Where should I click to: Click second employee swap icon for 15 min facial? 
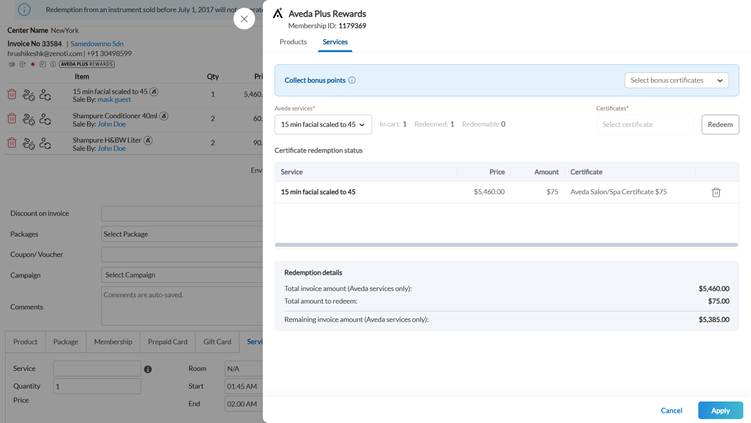click(x=45, y=95)
